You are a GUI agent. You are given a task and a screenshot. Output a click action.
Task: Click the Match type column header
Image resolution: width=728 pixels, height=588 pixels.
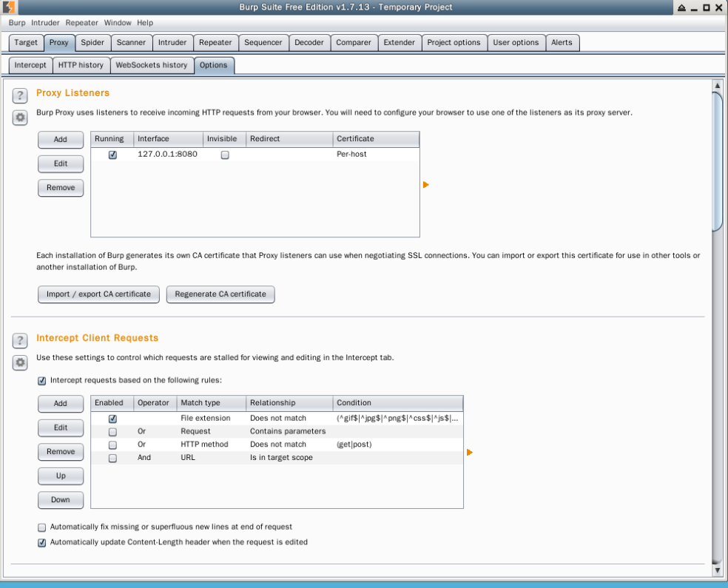pyautogui.click(x=211, y=403)
